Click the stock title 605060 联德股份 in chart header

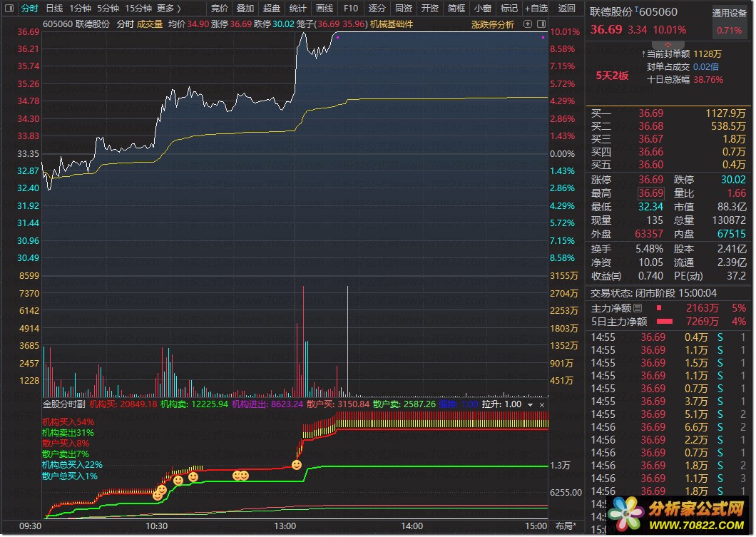[76, 24]
